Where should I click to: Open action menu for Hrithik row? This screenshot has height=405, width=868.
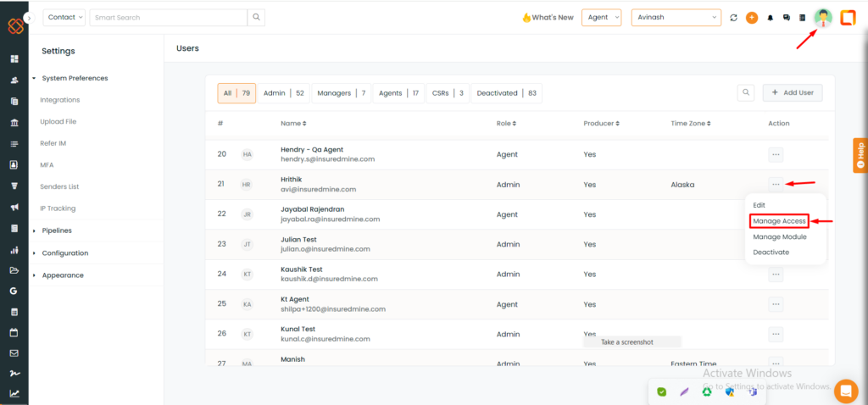776,184
